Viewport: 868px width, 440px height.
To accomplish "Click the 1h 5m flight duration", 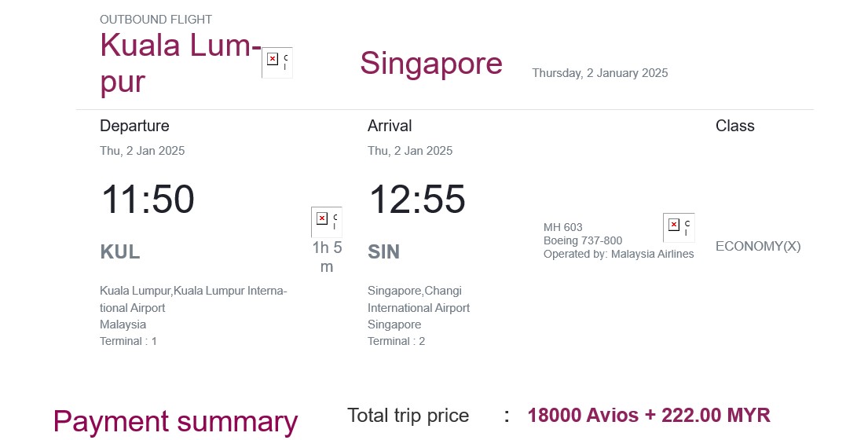I will pos(327,257).
